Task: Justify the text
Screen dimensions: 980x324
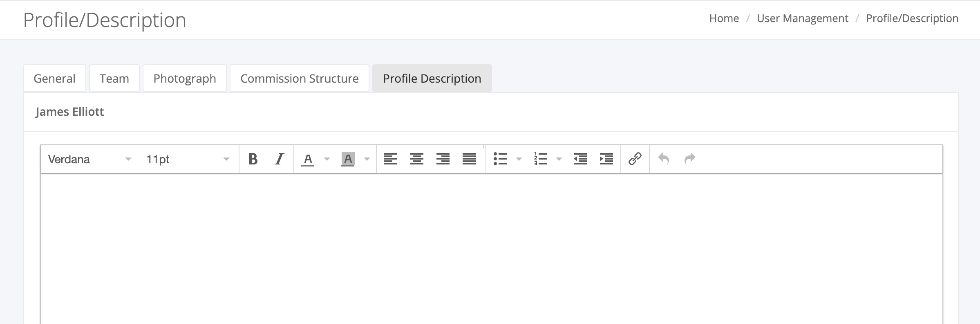Action: [x=469, y=159]
